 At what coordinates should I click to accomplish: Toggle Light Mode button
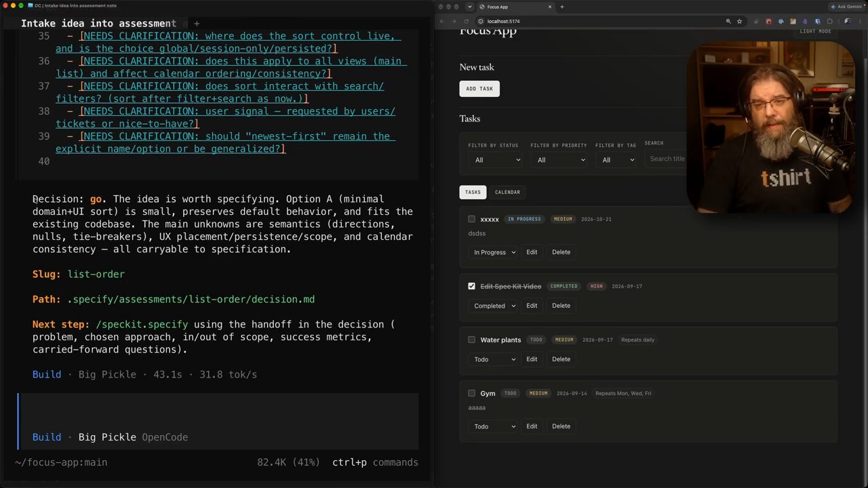pos(815,31)
